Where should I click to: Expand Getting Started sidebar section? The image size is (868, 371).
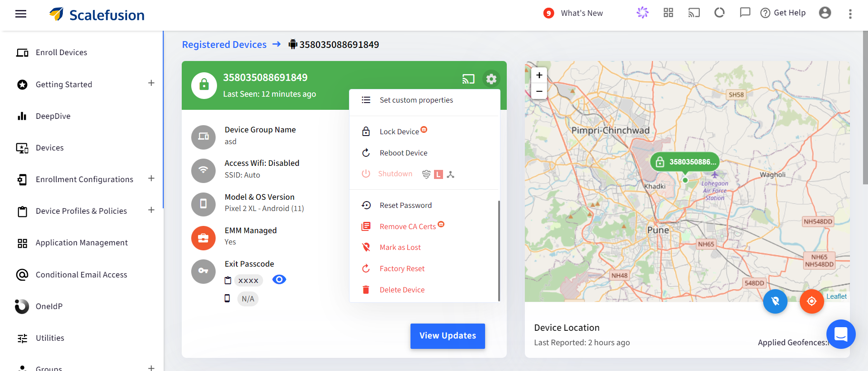(x=151, y=83)
